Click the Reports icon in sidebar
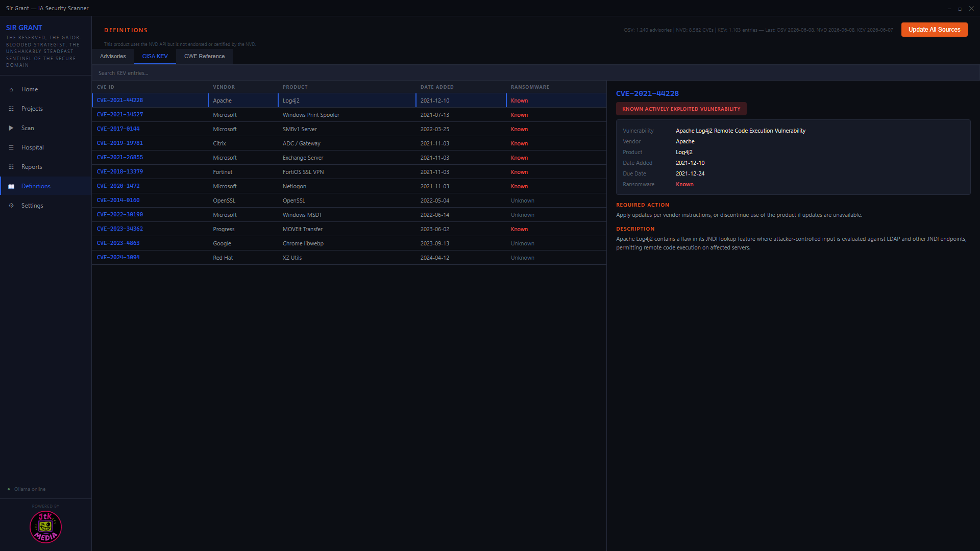This screenshot has height=551, width=980. (11, 167)
